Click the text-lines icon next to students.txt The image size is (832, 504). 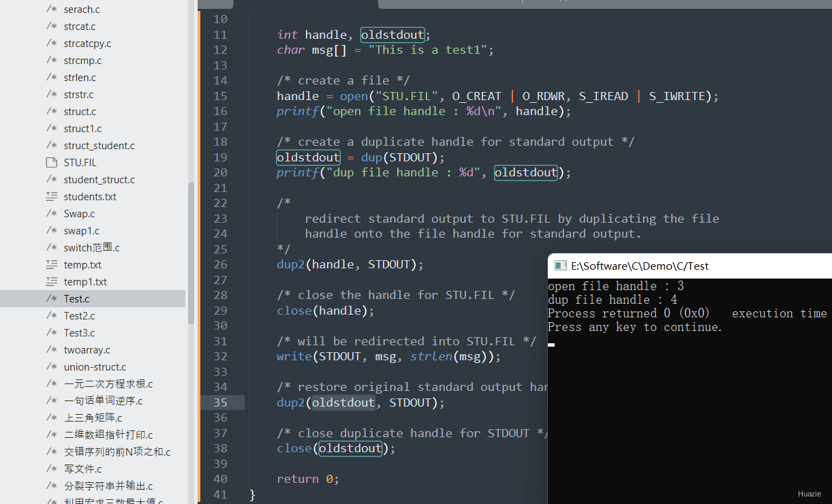(x=51, y=197)
